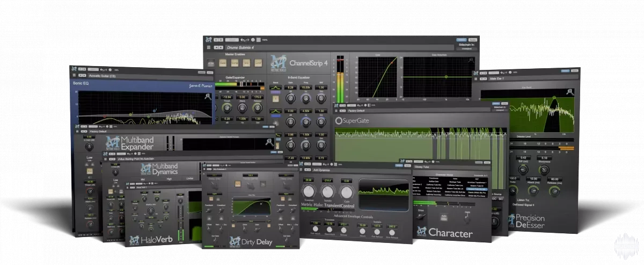Click the 175.0 release value in Gate/Expander
Image resolution: width=644 pixels, height=265 pixels.
tap(258, 97)
